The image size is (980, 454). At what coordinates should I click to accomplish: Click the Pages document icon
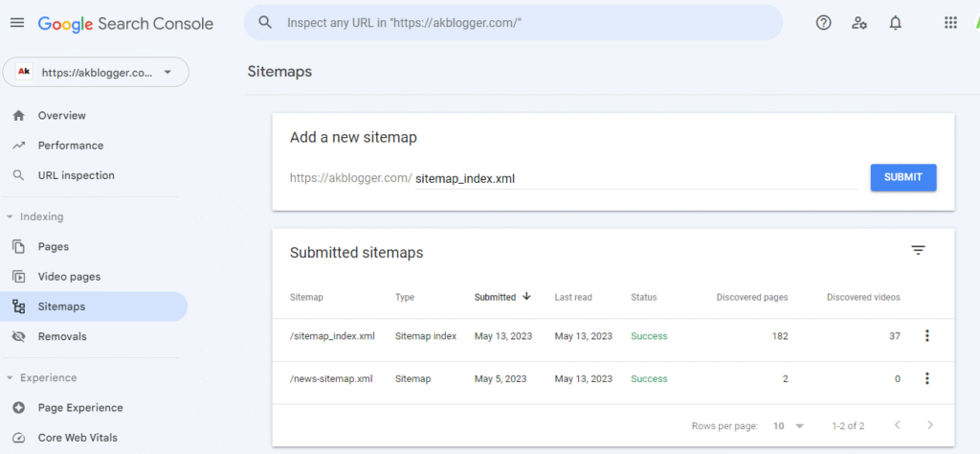coord(19,246)
